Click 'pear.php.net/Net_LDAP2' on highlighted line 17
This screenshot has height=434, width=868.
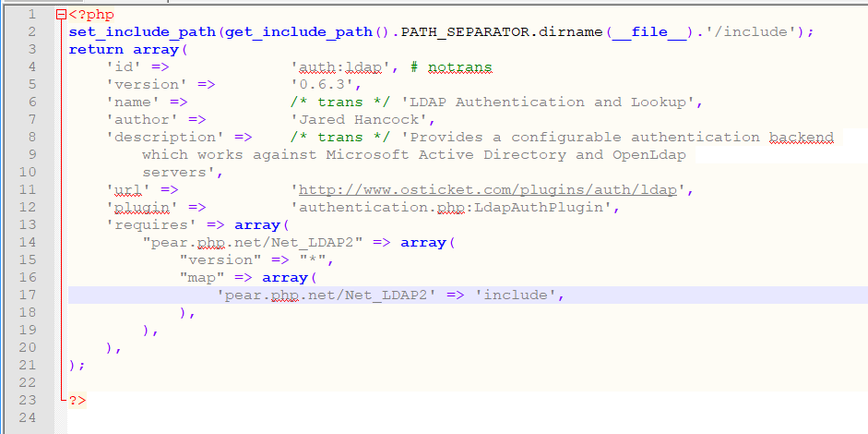pos(327,295)
